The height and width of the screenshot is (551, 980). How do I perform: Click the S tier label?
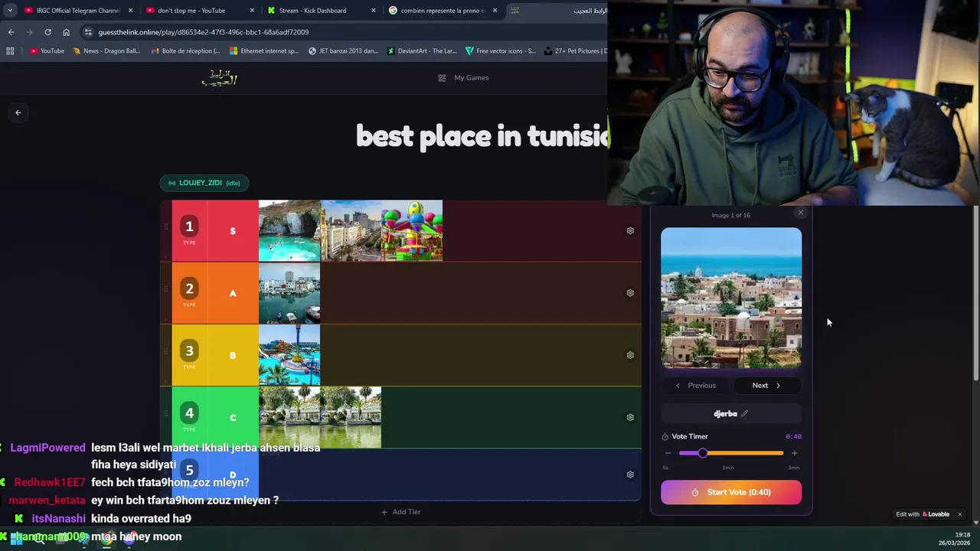[x=233, y=230]
